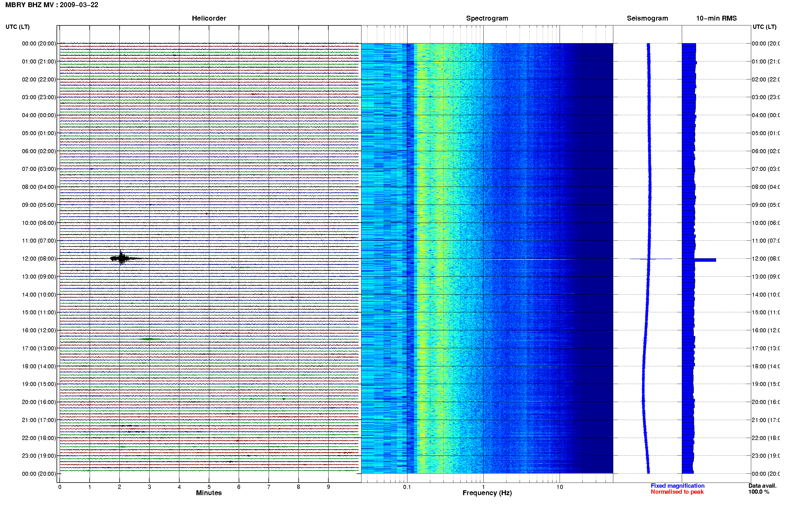Click the minute '0' tick label on helicorder

[x=60, y=487]
